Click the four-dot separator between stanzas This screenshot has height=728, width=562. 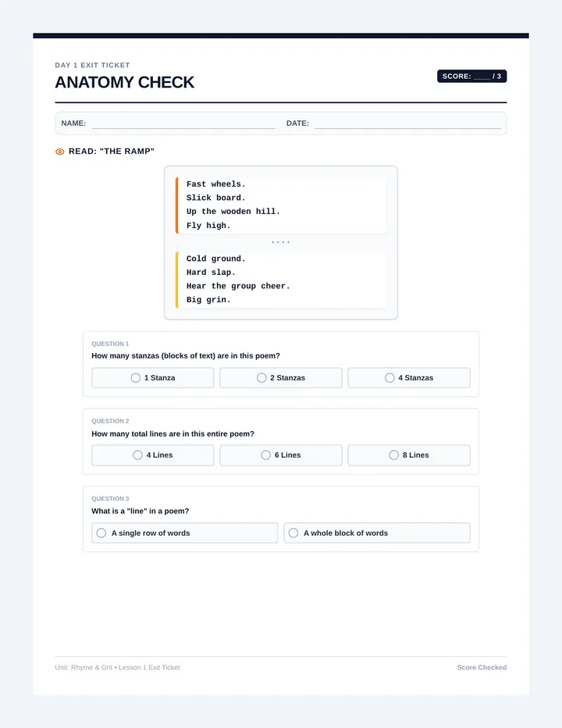tap(281, 242)
